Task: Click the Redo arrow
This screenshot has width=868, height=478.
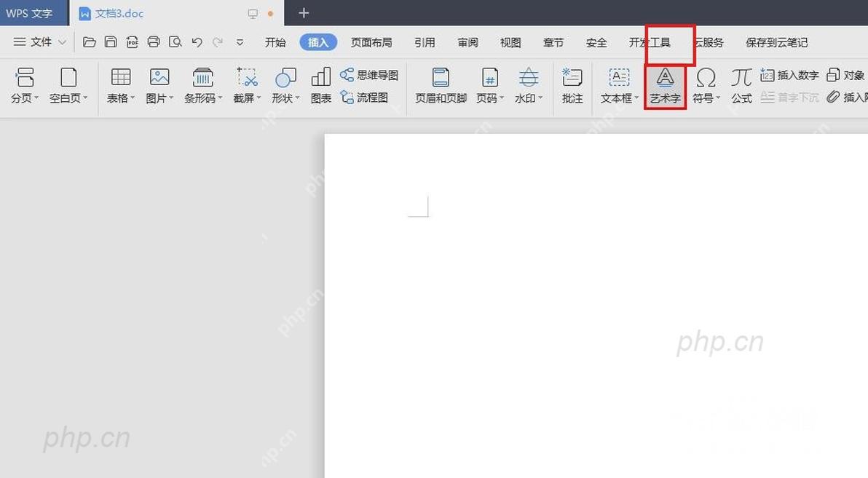Action: [x=218, y=42]
